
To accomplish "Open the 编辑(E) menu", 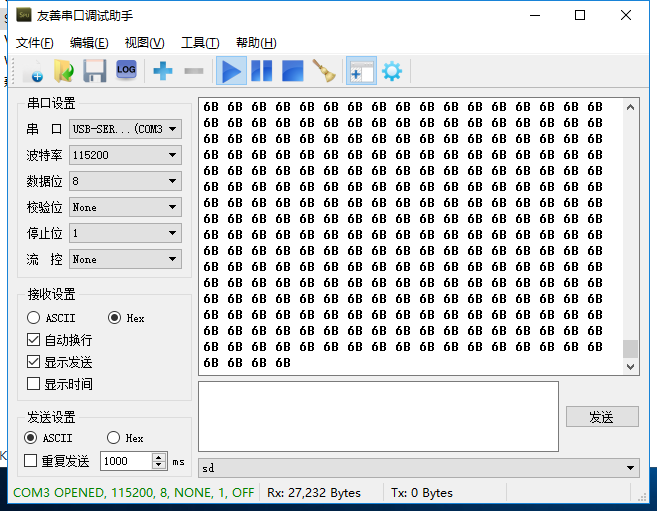I will (89, 43).
